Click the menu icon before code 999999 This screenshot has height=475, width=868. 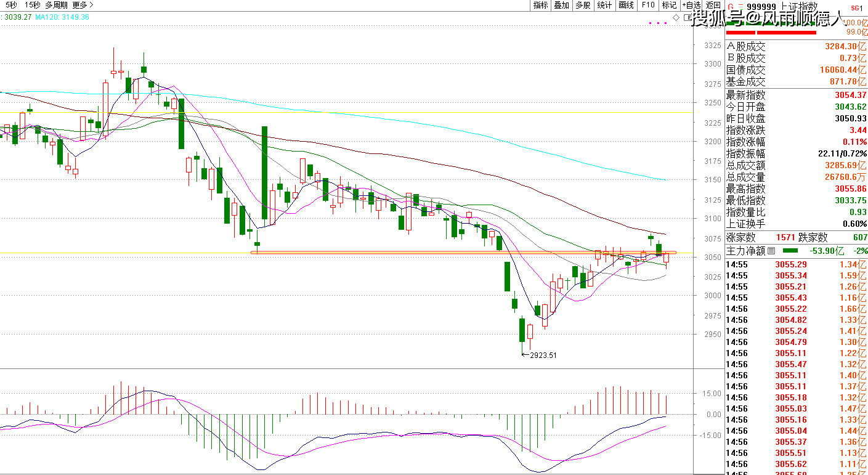pos(740,7)
